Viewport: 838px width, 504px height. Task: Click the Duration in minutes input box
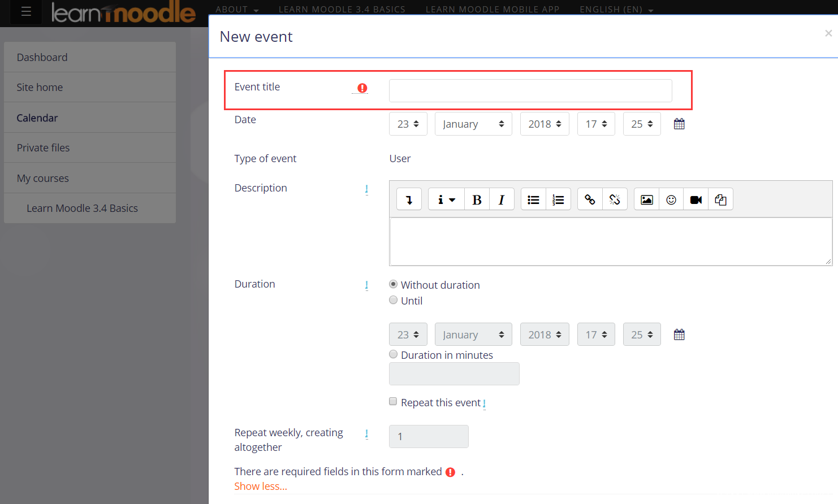[x=454, y=373]
